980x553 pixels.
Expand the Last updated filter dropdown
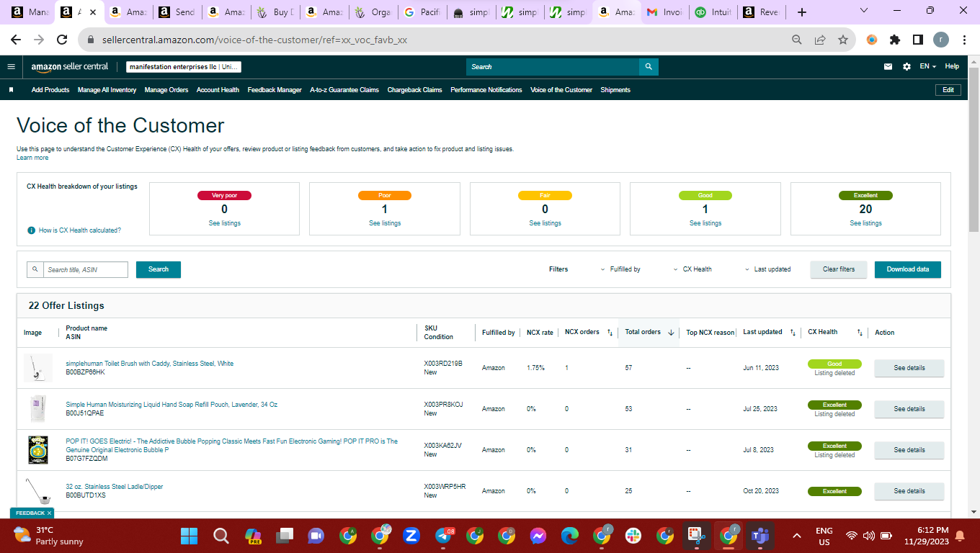[767, 269]
